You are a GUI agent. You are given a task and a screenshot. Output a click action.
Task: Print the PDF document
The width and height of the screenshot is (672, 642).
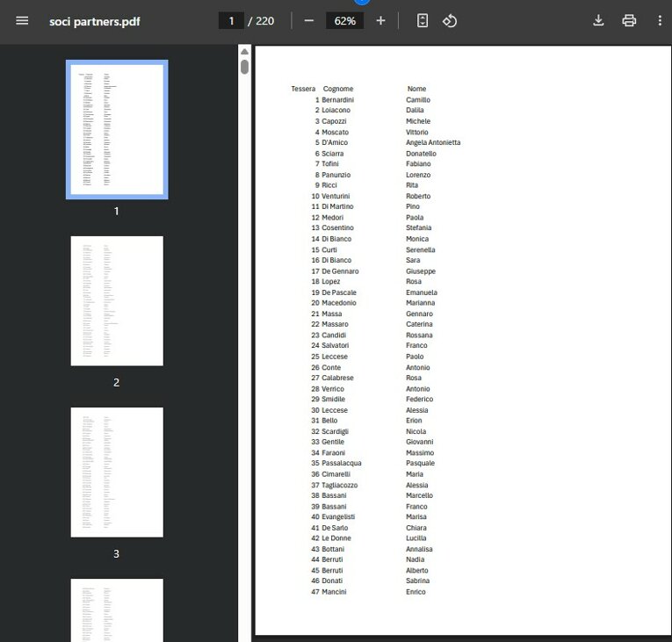point(629,20)
